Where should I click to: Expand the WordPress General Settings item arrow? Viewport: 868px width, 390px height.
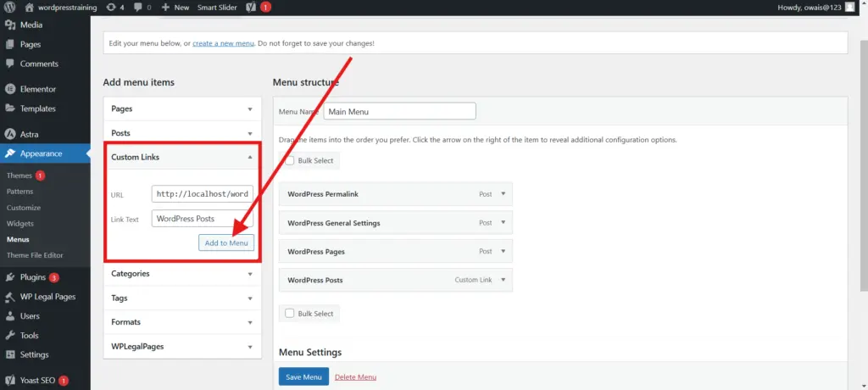coord(504,223)
